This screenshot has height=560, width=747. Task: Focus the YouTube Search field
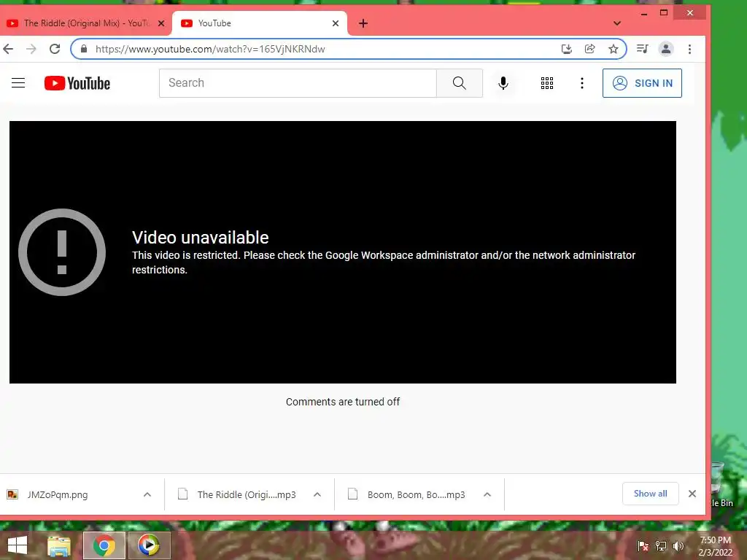(x=298, y=83)
